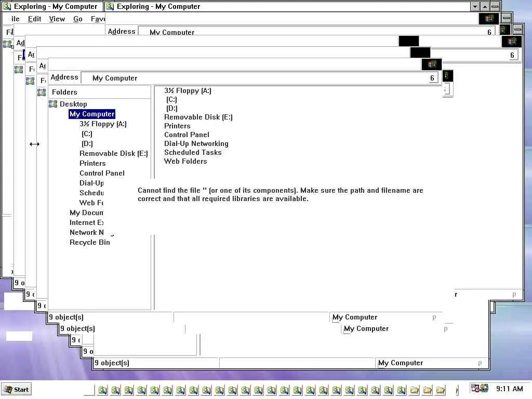Open the Task Scheduler tray icon
Viewport: 532px width, 399px height.
pos(475,388)
